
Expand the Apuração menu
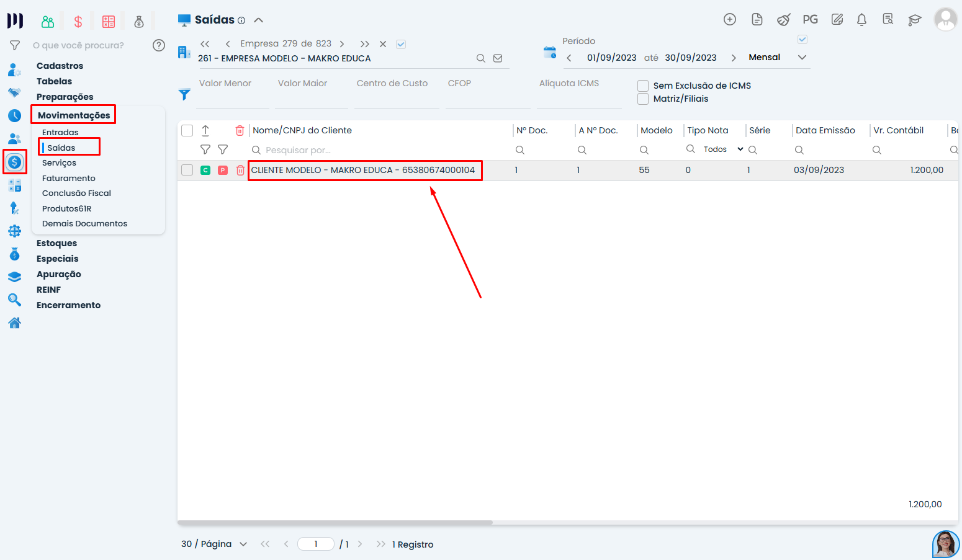coord(58,274)
